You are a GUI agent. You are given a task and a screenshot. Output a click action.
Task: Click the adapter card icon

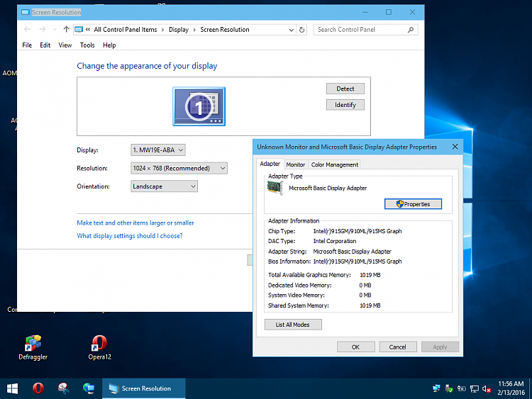tap(275, 188)
